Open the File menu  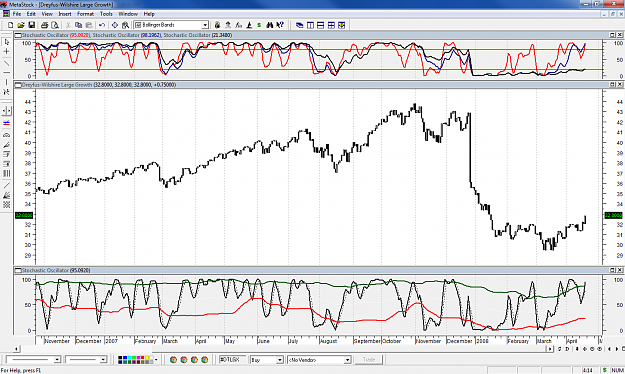click(17, 14)
